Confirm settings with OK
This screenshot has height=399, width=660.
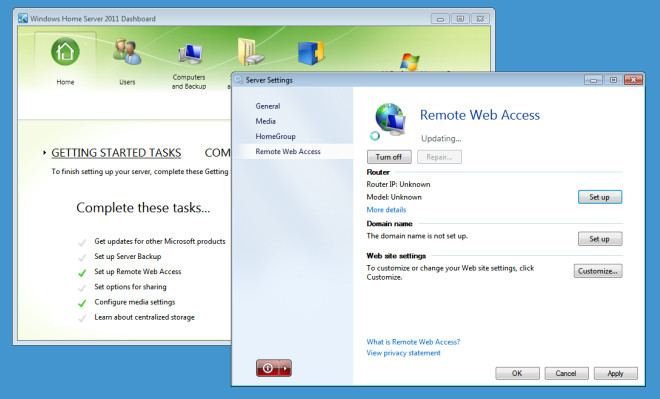(x=517, y=373)
